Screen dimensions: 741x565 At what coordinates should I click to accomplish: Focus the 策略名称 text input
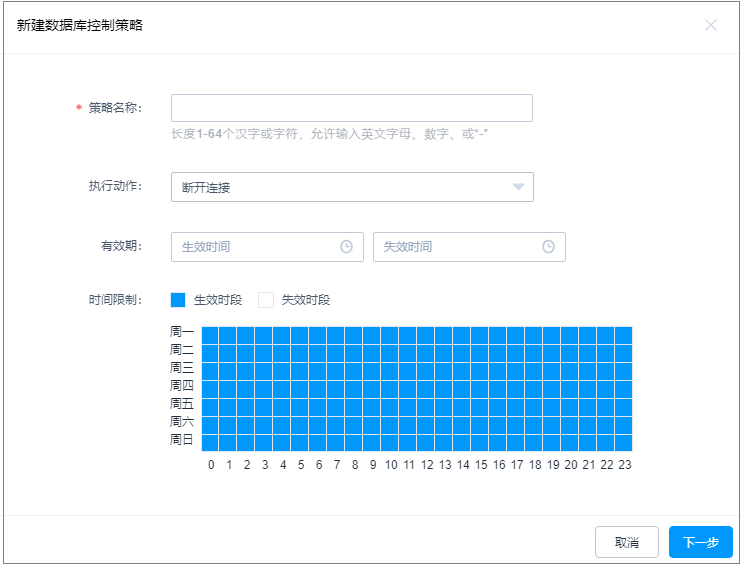pyautogui.click(x=351, y=108)
